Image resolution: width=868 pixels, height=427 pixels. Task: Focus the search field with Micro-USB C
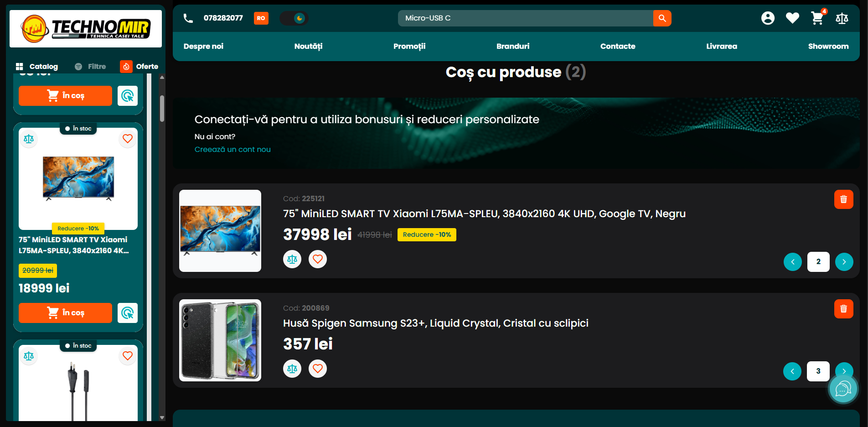point(525,18)
